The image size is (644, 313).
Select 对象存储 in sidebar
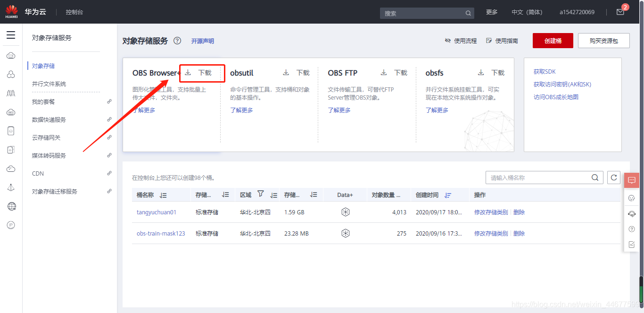tap(43, 66)
